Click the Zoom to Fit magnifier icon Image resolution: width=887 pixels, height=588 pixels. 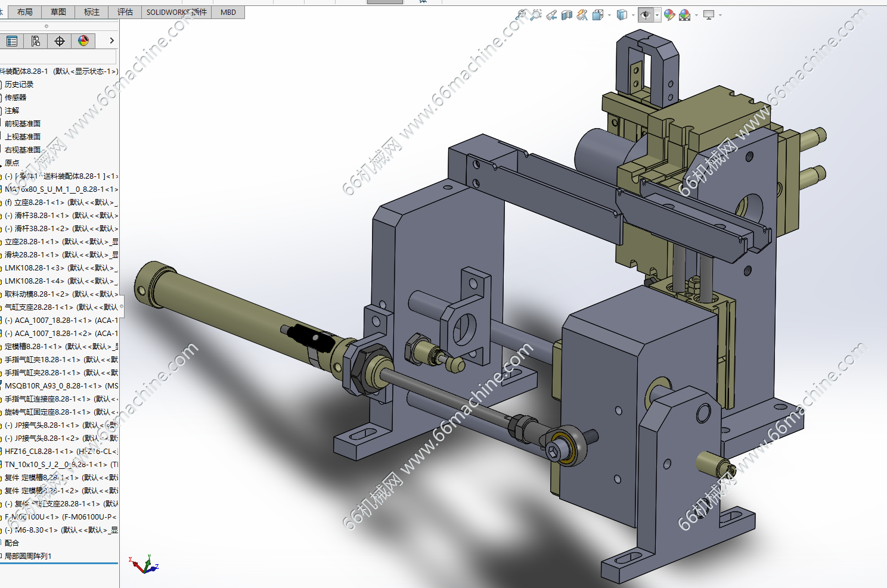tap(522, 15)
